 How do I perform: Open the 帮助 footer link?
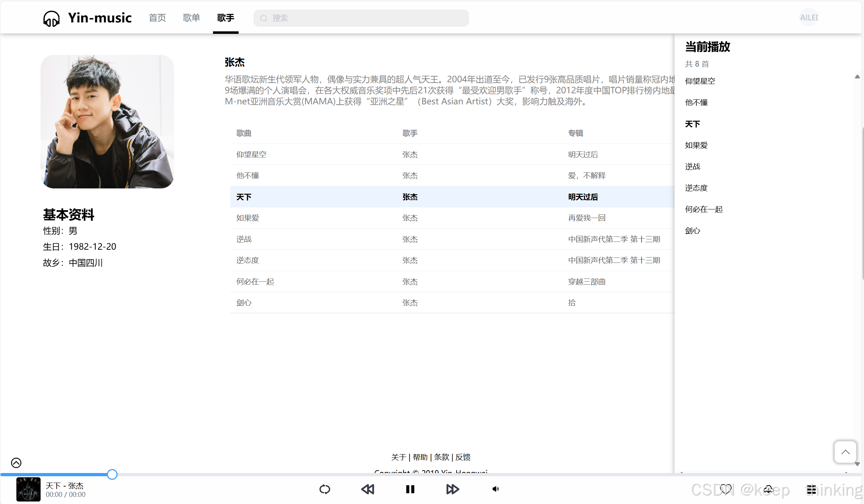point(420,457)
